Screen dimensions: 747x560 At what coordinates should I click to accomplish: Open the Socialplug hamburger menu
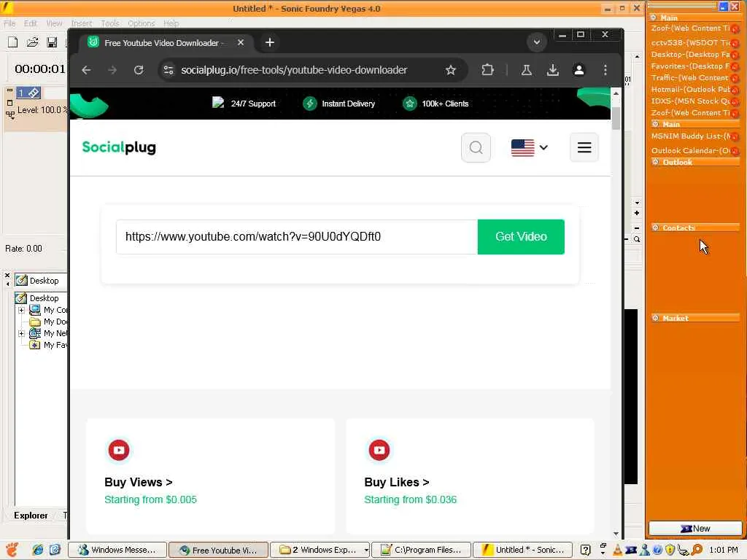coord(584,147)
